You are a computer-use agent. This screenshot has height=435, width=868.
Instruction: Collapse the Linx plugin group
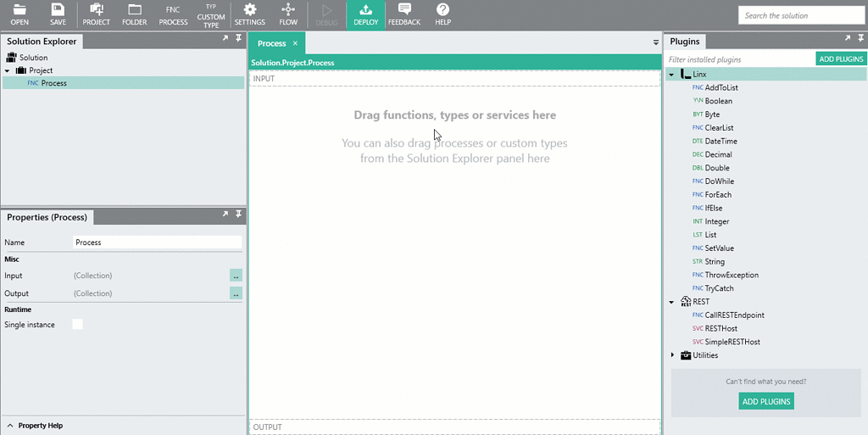coord(671,75)
